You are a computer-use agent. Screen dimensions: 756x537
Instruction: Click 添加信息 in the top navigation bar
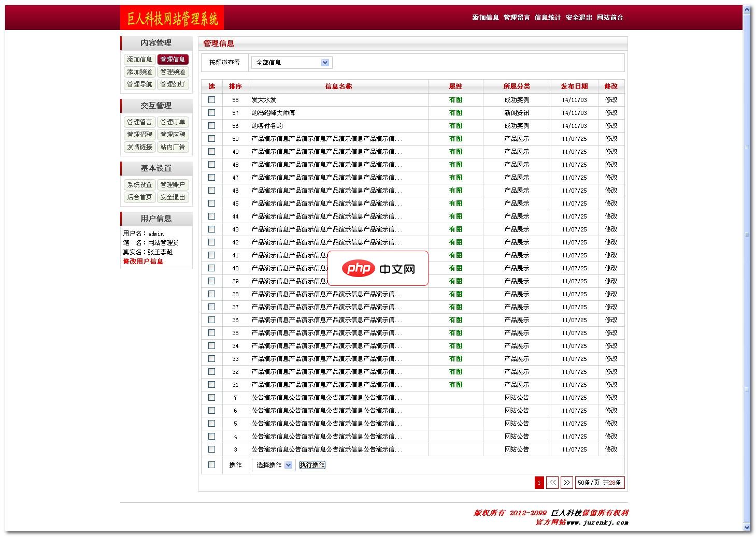[486, 18]
